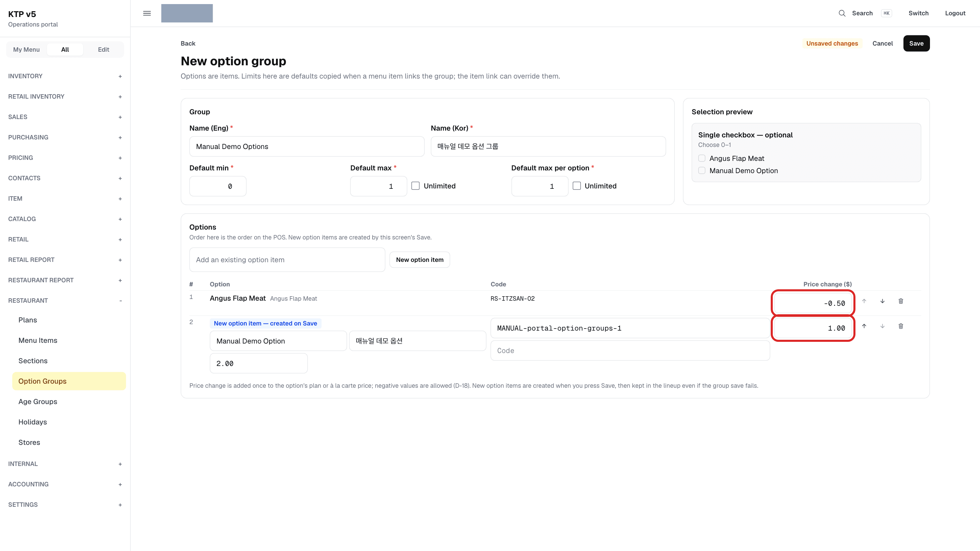Click the New option item button
980x551 pixels.
(x=420, y=260)
